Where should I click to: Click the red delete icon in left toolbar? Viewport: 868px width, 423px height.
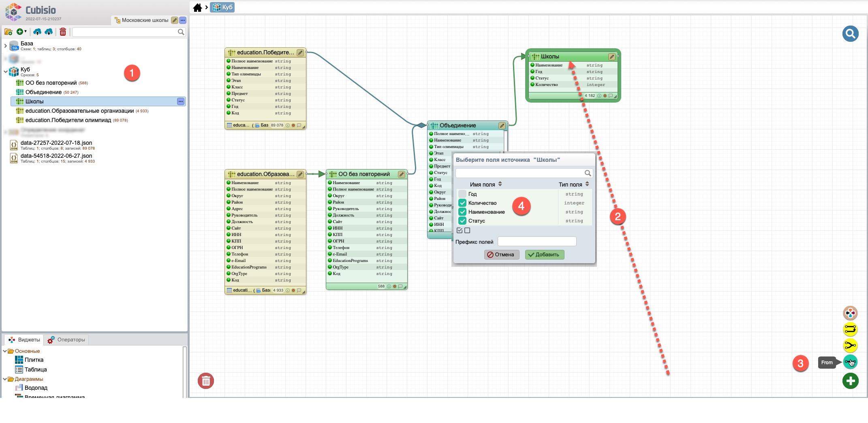[x=63, y=32]
